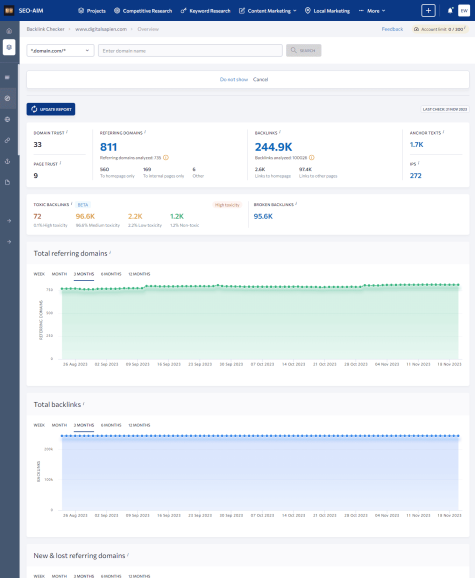Click the SEO-AIM logo
The height and width of the screenshot is (578, 475).
(24, 11)
